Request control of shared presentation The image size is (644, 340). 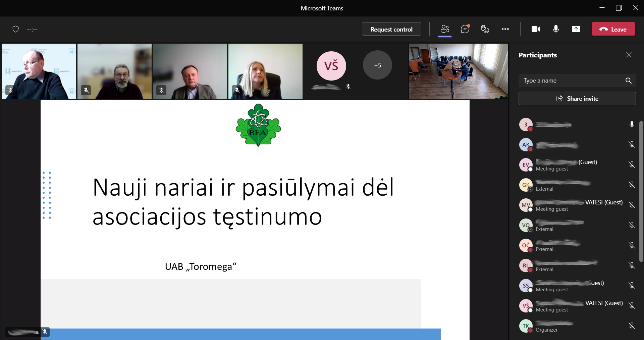coord(391,29)
